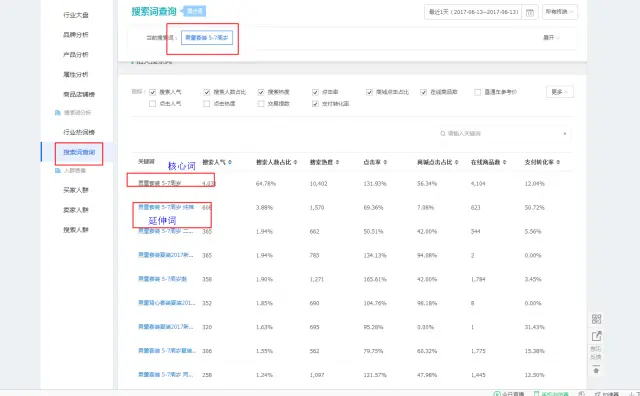Open 搜索人群 in the sidebar

(76, 230)
